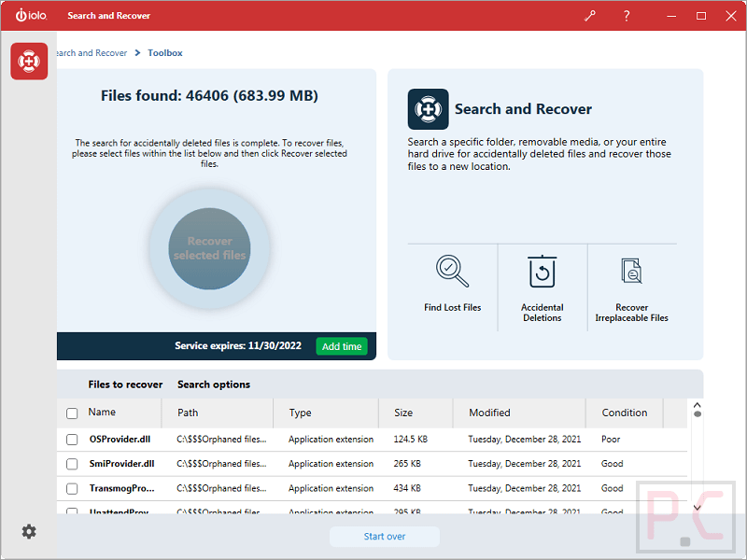Click the path cell of OSProvider.dll
The height and width of the screenshot is (560, 747).
pyautogui.click(x=221, y=439)
